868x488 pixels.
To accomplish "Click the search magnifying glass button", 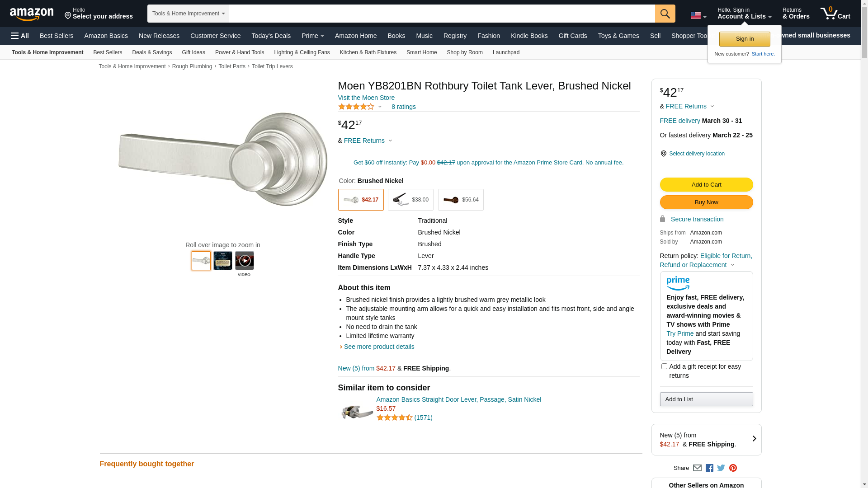I will tap(665, 14).
